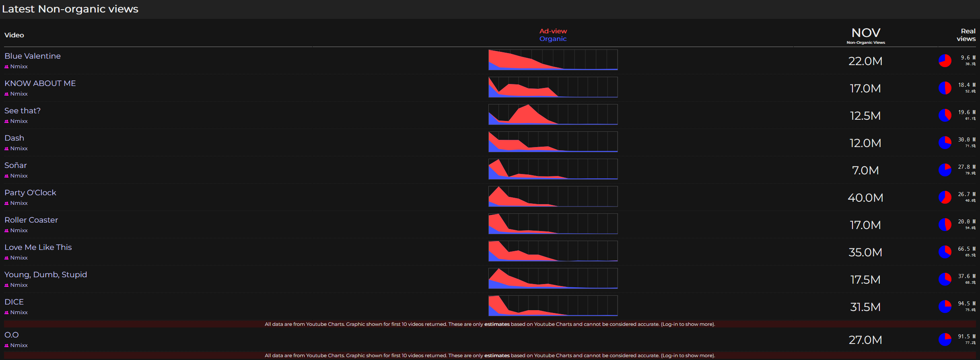Click the Real views column header
Screen dimensions: 980x360
966,35
